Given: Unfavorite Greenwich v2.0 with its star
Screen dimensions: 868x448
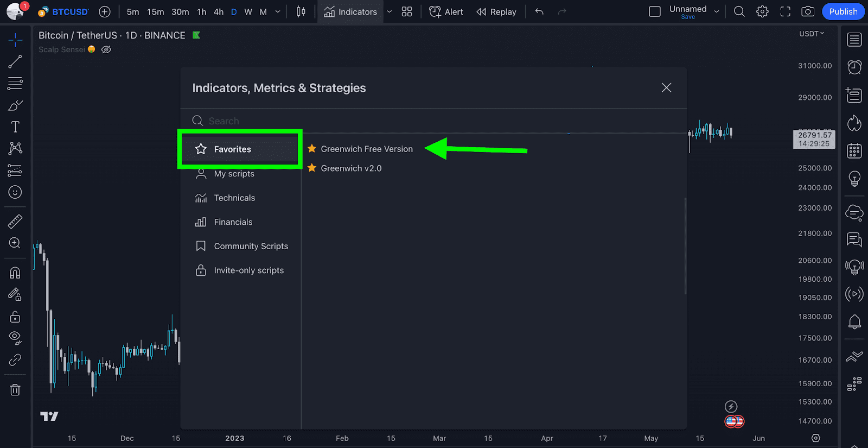Looking at the screenshot, I should pyautogui.click(x=312, y=168).
